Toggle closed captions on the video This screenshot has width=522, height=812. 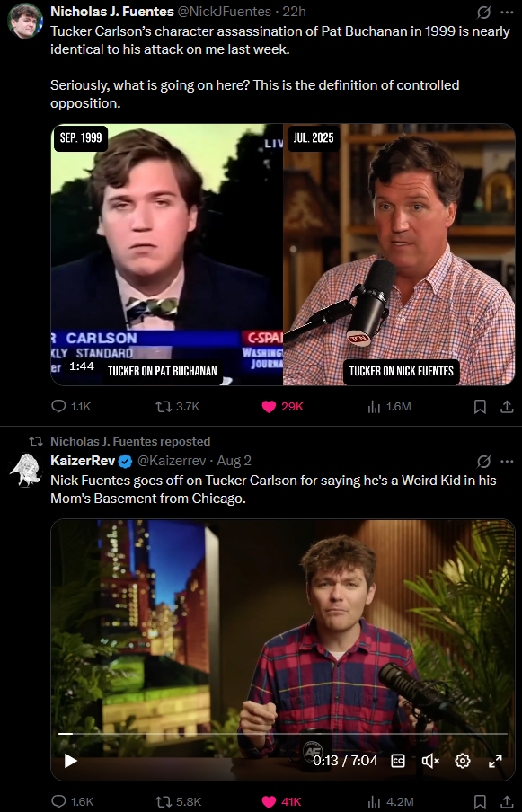pos(398,760)
